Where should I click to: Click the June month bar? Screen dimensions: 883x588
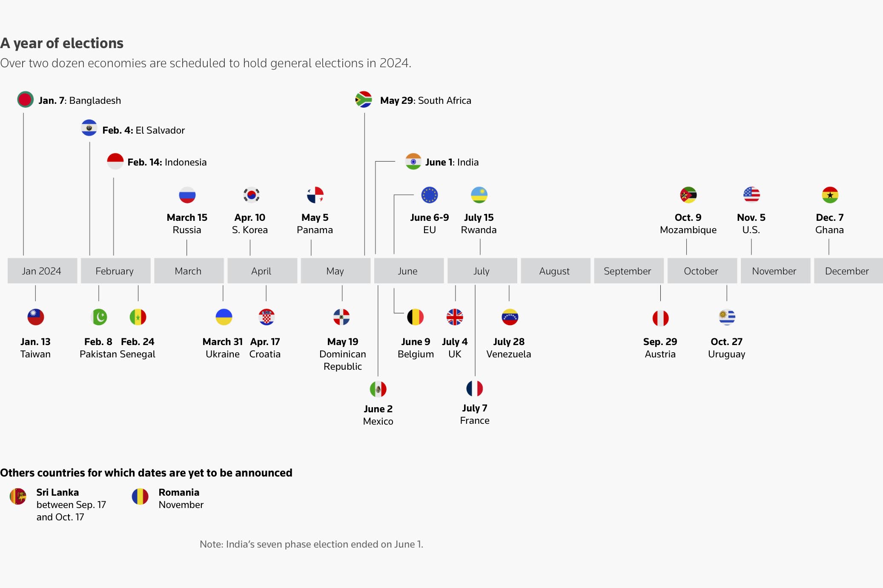[x=408, y=271]
